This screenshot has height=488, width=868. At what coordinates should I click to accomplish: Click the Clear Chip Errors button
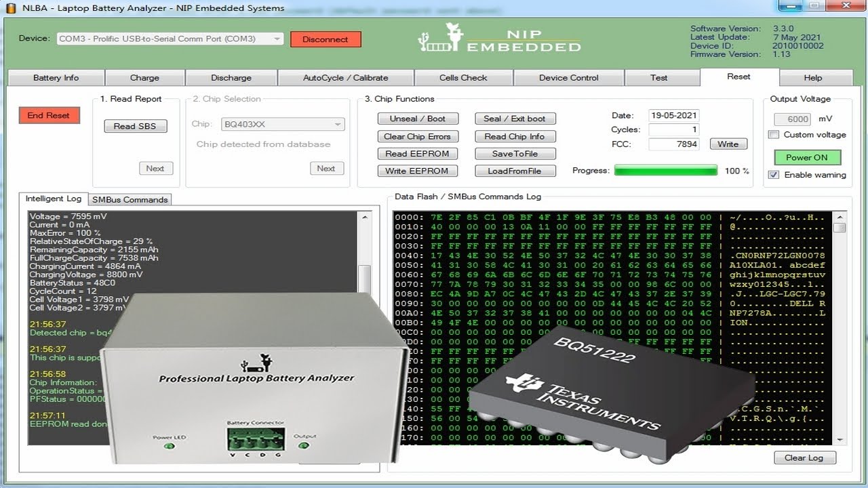point(418,136)
